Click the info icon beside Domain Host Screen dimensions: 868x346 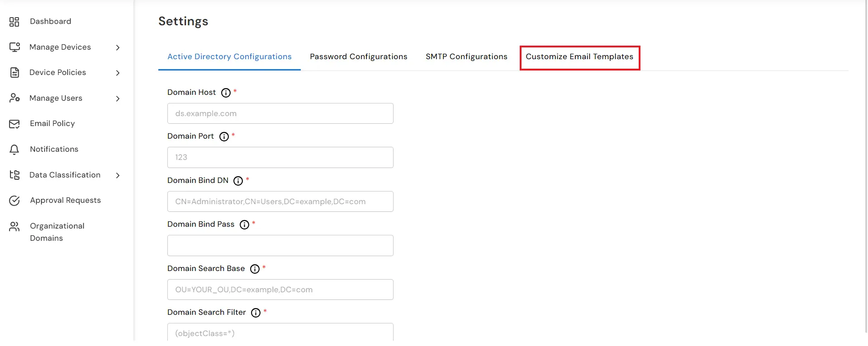tap(226, 93)
